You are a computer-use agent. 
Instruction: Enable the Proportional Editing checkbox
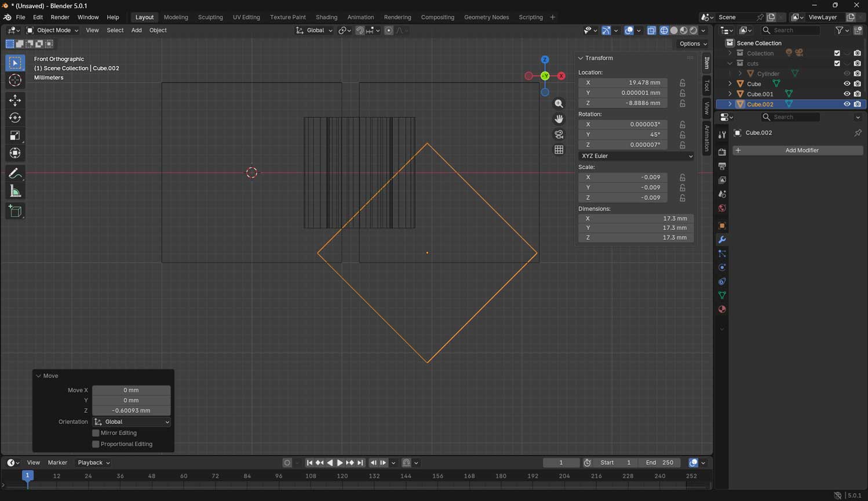[x=96, y=444]
